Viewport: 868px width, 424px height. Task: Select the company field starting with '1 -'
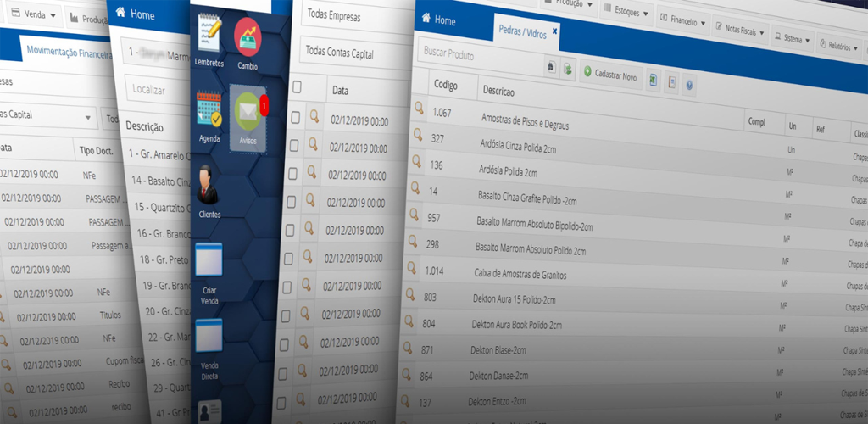[x=157, y=55]
